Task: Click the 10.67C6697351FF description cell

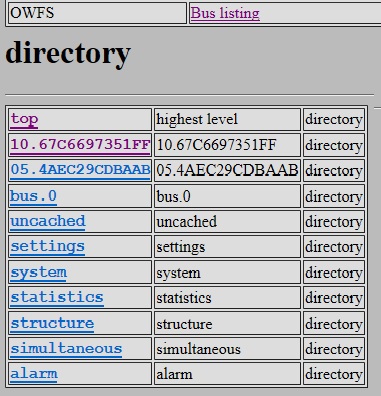Action: [227, 145]
